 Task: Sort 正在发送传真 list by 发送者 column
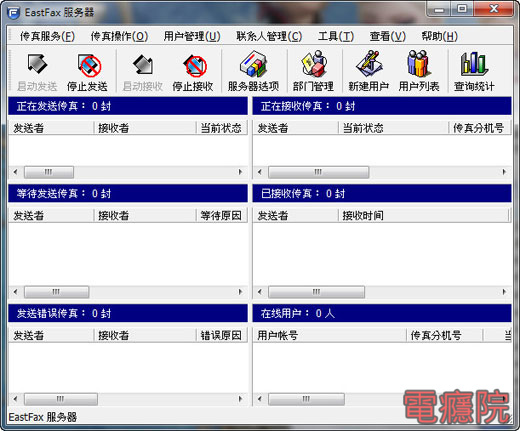tap(51, 128)
